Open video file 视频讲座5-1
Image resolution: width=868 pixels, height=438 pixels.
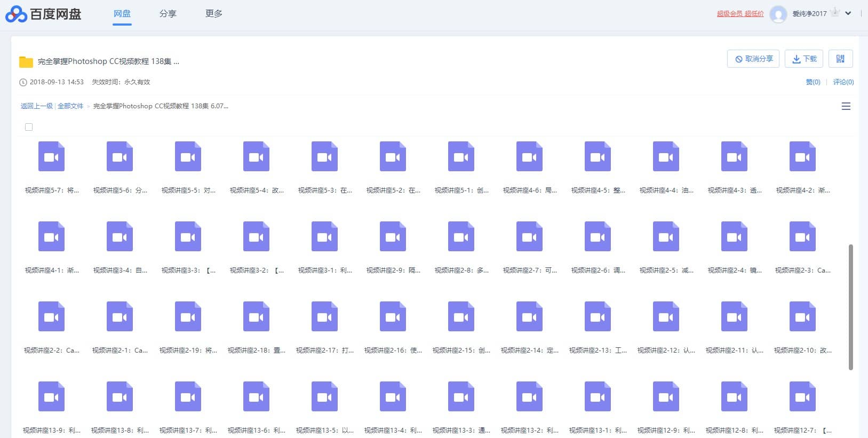tap(461, 156)
